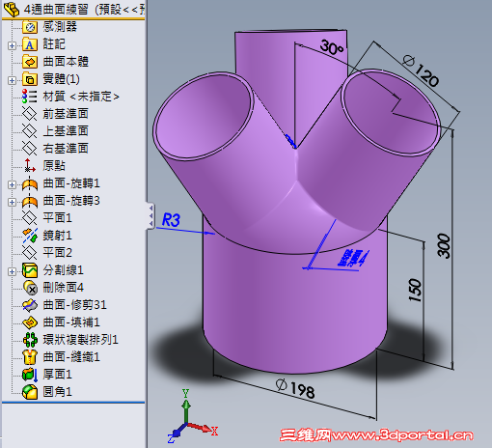The width and height of the screenshot is (492, 448).
Task: Click the XYZ coordinate triad
Action: (x=192, y=417)
